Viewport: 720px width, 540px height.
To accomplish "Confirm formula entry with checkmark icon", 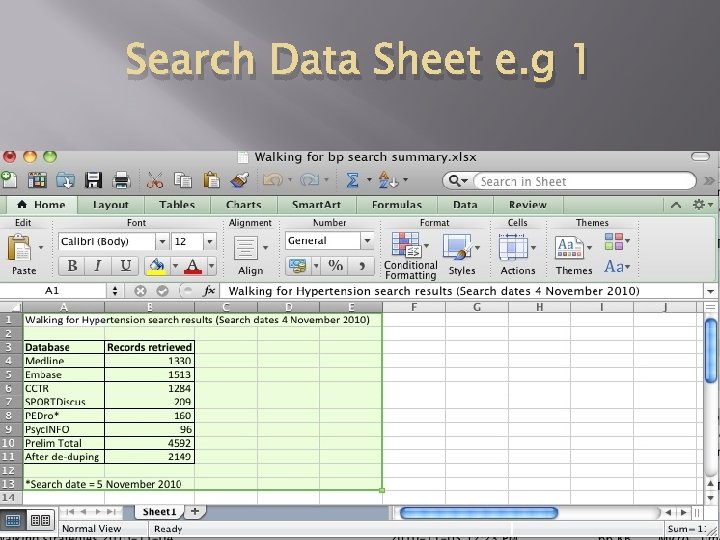I will click(x=163, y=291).
